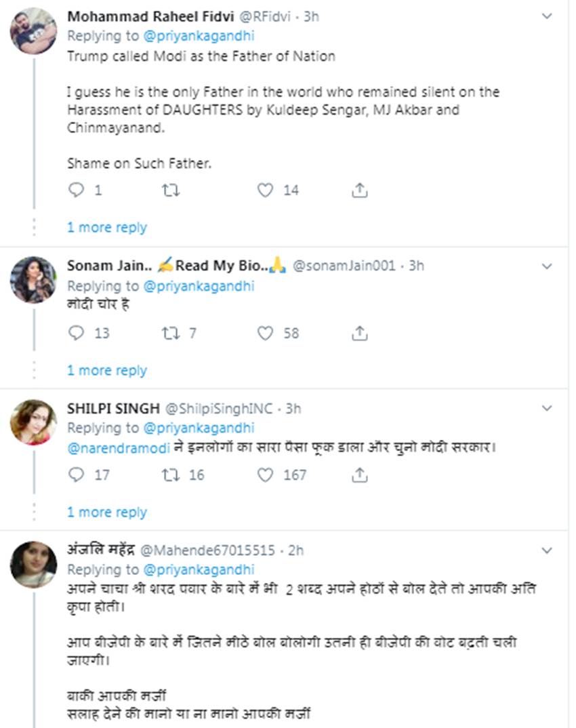Like Sonam Jain's tweet with 58 likes

point(265,333)
